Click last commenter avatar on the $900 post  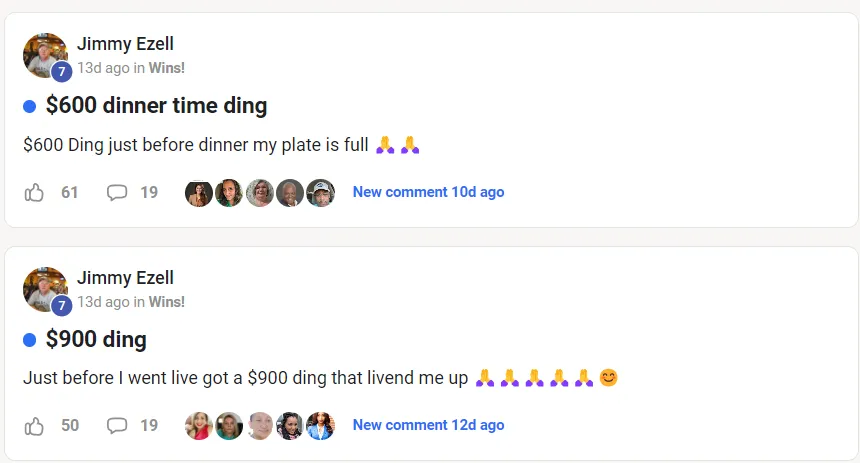[320, 426]
